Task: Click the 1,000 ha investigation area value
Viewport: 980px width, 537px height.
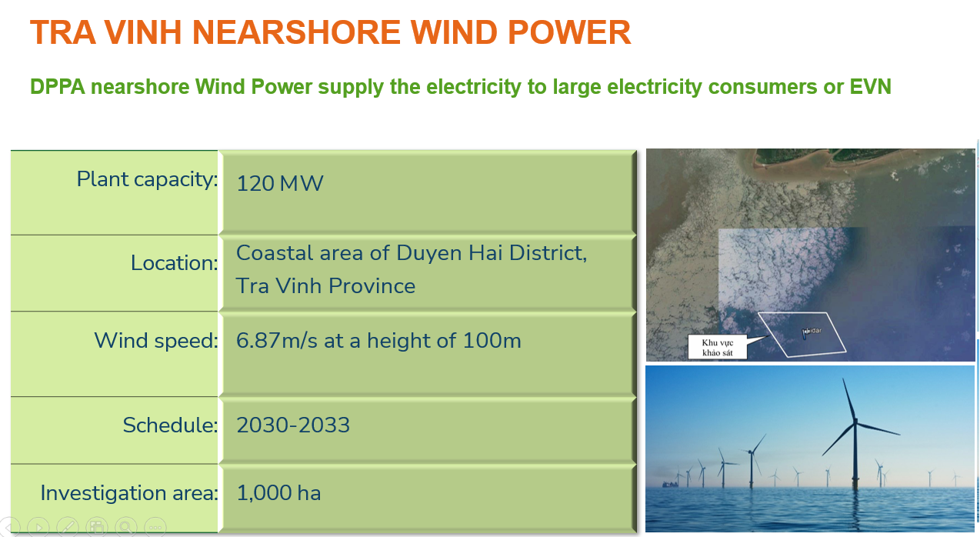Action: point(278,493)
